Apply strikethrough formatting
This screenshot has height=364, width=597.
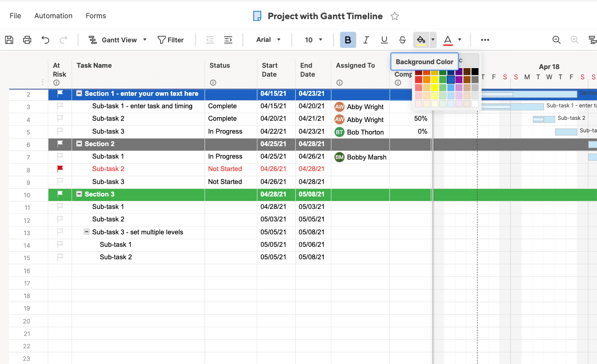[x=402, y=40]
